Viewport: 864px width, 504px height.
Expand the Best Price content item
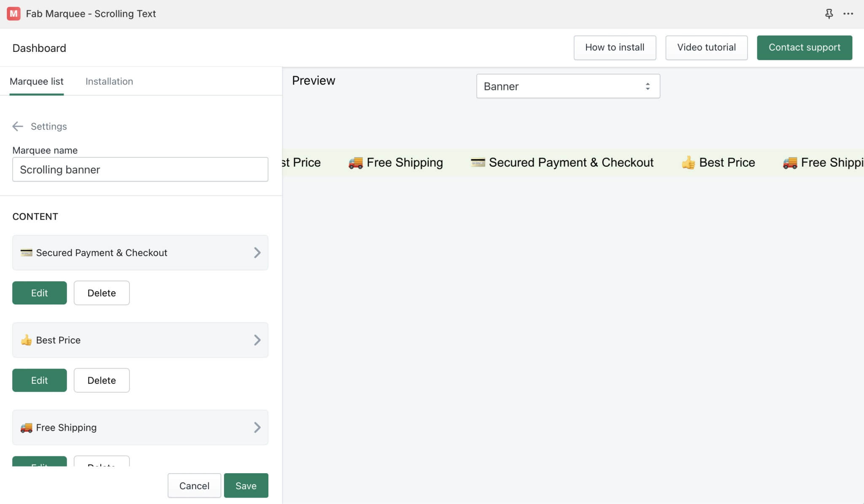point(257,340)
